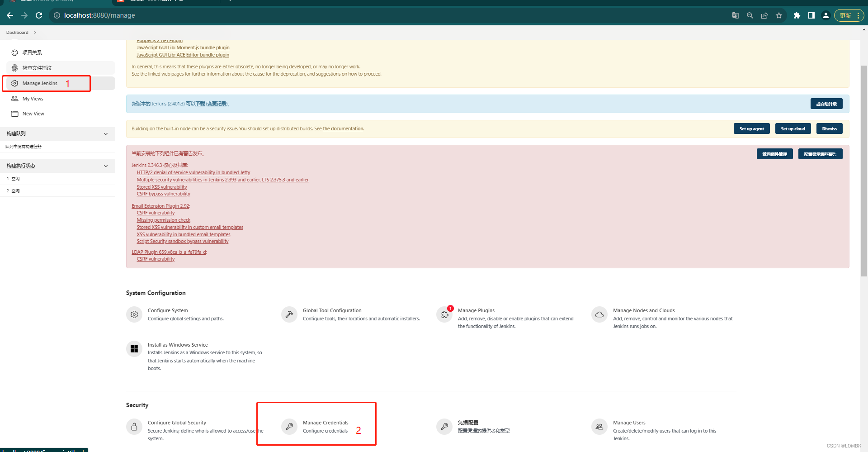The image size is (868, 452).
Task: Click Dashboard in the breadcrumb
Action: coord(17,32)
